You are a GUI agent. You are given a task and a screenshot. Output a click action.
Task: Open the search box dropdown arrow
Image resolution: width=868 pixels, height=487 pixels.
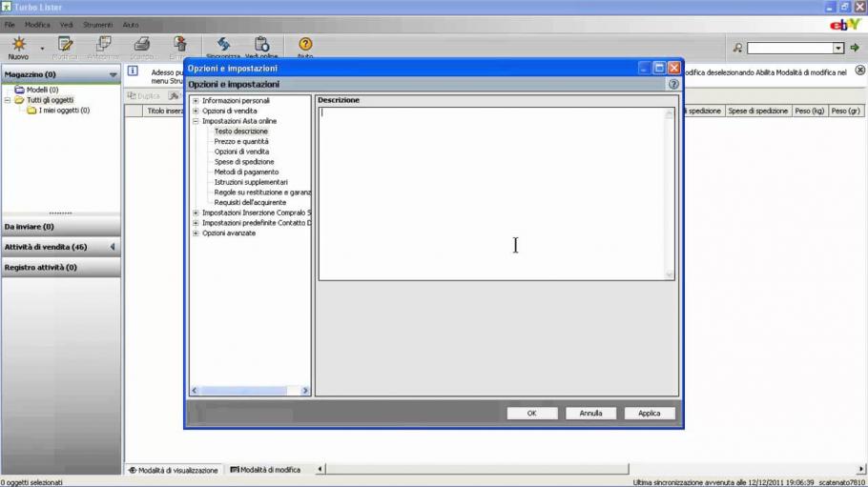(838, 49)
